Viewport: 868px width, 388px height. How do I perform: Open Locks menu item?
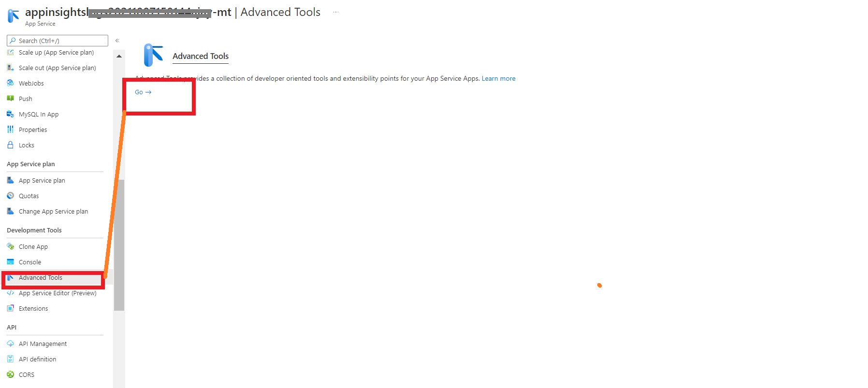click(x=26, y=145)
